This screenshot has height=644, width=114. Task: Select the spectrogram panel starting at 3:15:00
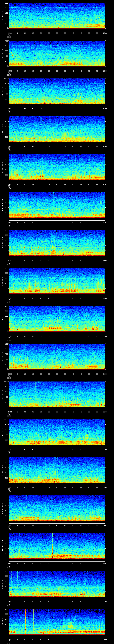coord(57,54)
